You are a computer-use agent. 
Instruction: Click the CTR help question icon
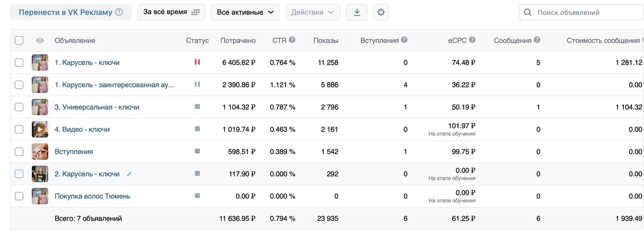pos(292,40)
